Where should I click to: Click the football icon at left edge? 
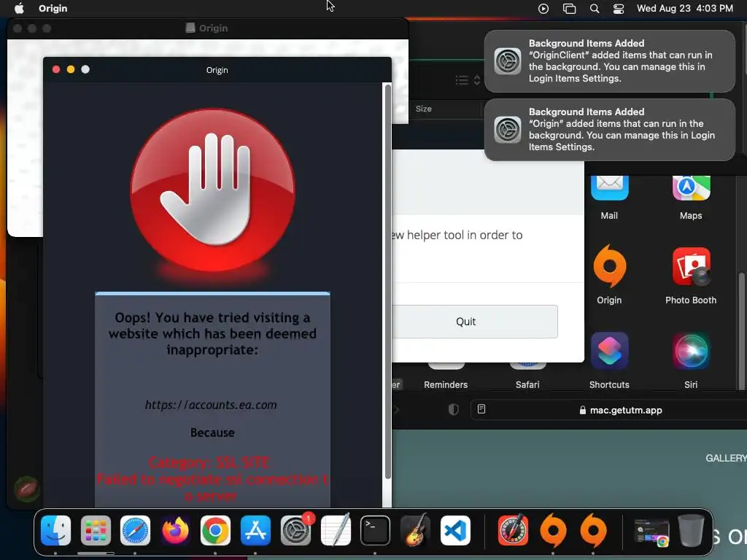[x=27, y=489]
